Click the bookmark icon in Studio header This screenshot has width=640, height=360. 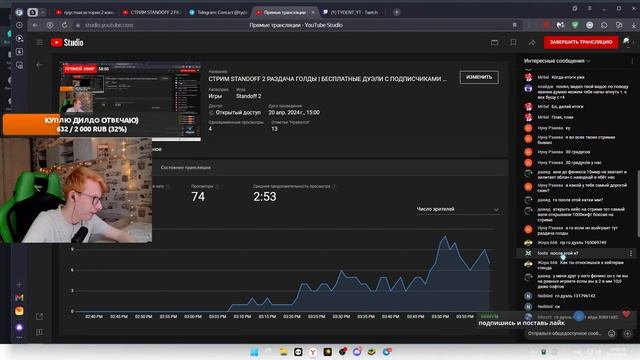tap(513, 42)
